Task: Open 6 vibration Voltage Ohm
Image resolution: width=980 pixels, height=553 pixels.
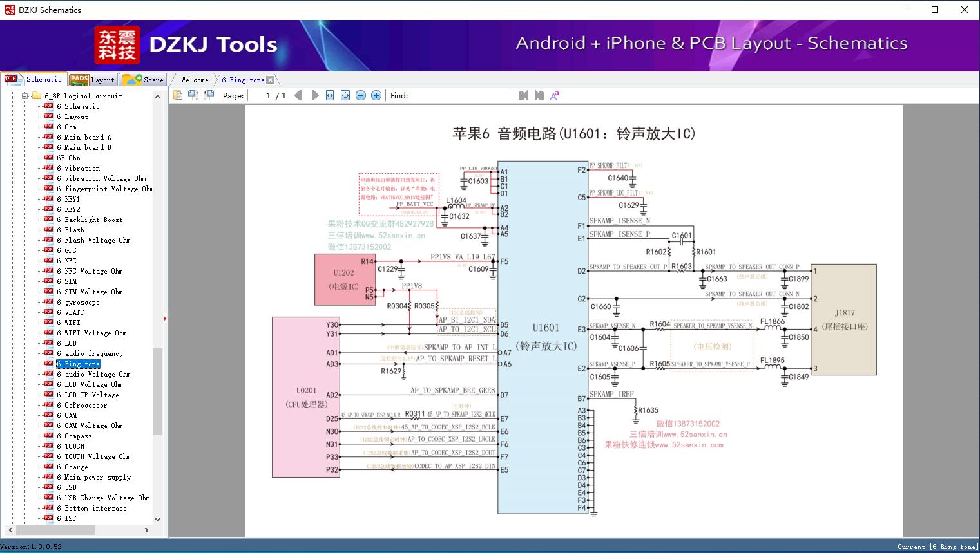Action: 101,178
